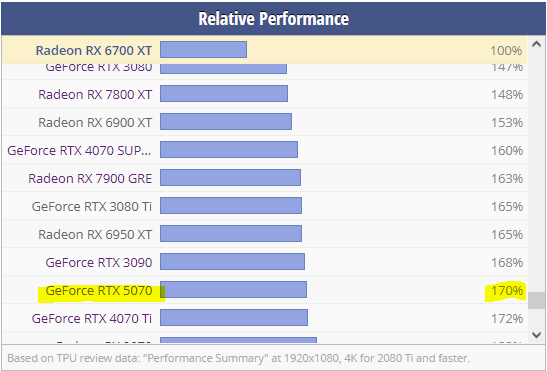This screenshot has width=547, height=371.
Task: Open the GeForce RTX 3080 Ti link
Action: 92,207
